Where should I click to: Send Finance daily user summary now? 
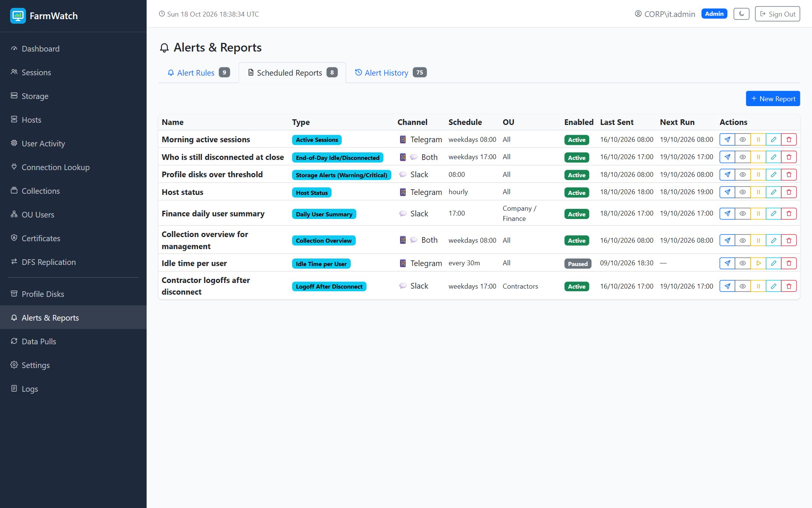[x=727, y=213]
